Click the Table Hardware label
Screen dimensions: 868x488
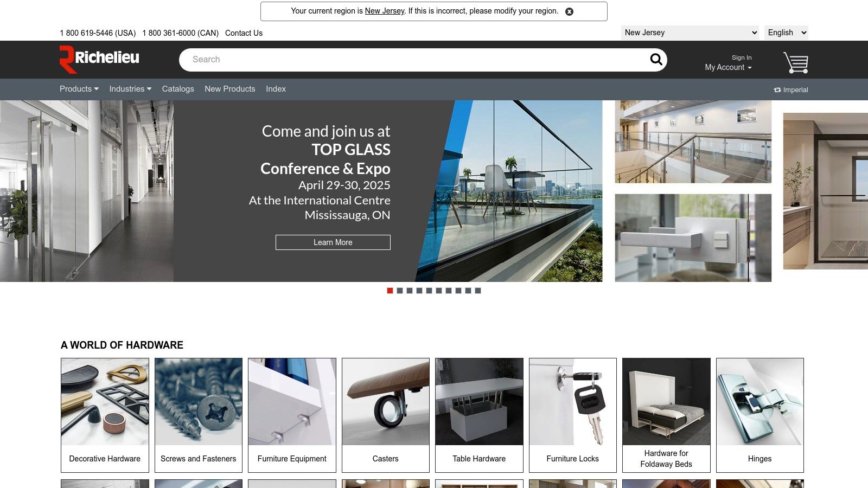479,459
